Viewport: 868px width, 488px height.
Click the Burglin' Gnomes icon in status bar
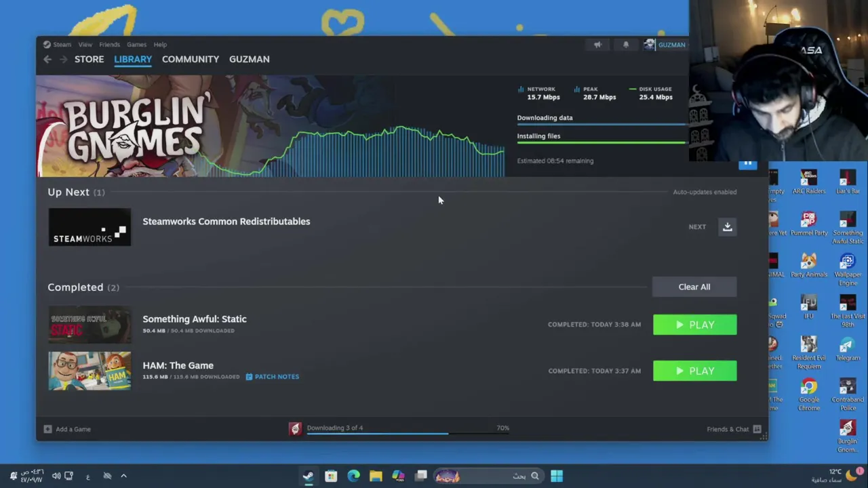295,428
